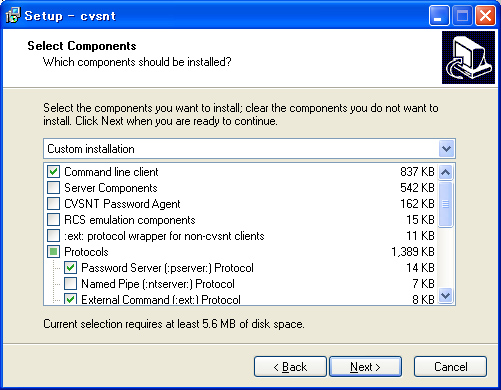
Task: Select the 162 KB size value
Action: 417,204
